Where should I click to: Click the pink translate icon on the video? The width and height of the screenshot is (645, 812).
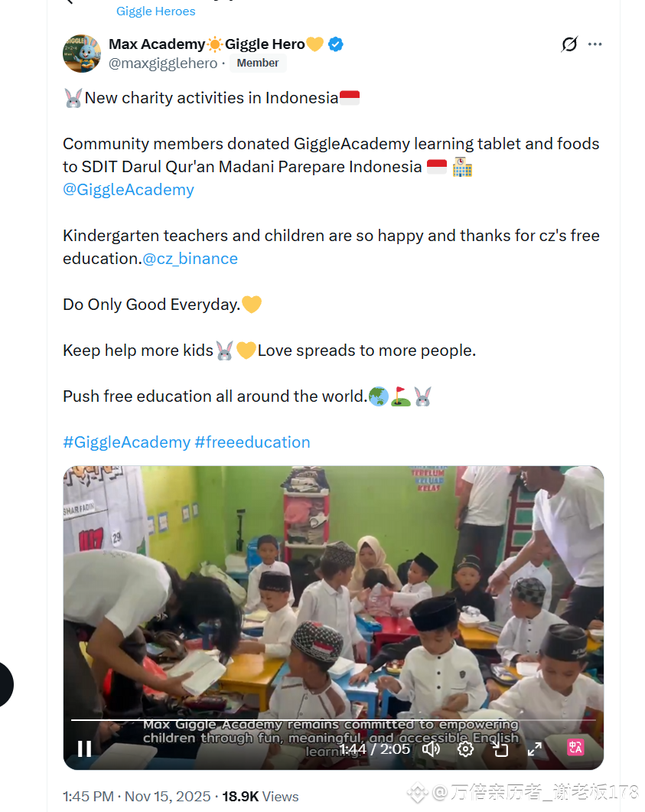[575, 747]
